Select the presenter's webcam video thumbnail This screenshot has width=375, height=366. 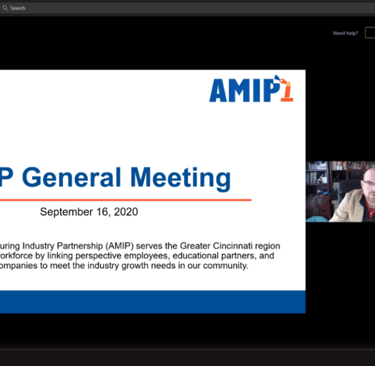point(340,191)
